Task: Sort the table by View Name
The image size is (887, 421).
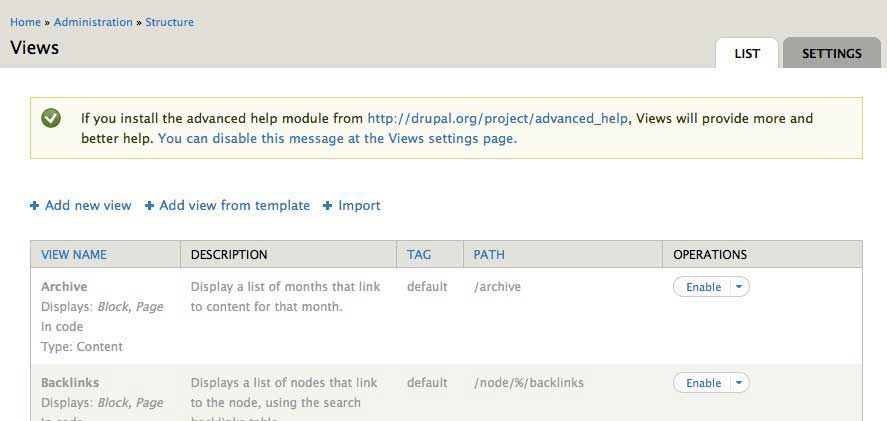Action: tap(74, 255)
